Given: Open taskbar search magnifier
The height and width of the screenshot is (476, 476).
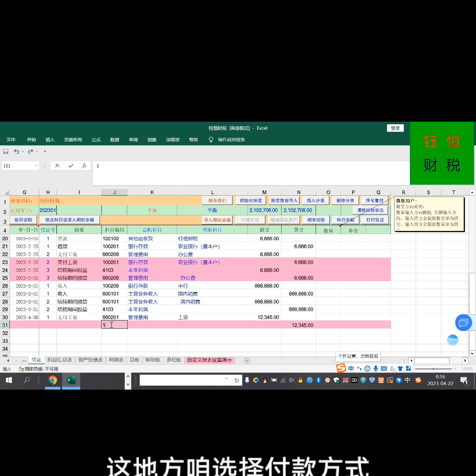Looking at the screenshot, I should click(27, 380).
